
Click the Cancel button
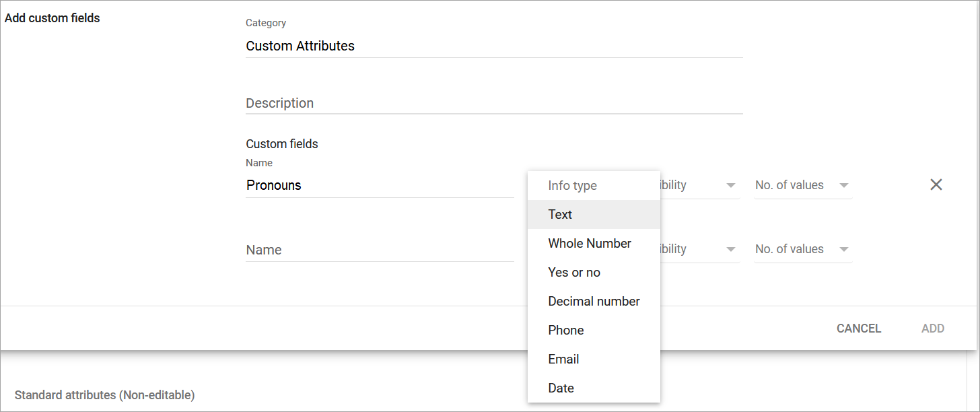tap(858, 329)
